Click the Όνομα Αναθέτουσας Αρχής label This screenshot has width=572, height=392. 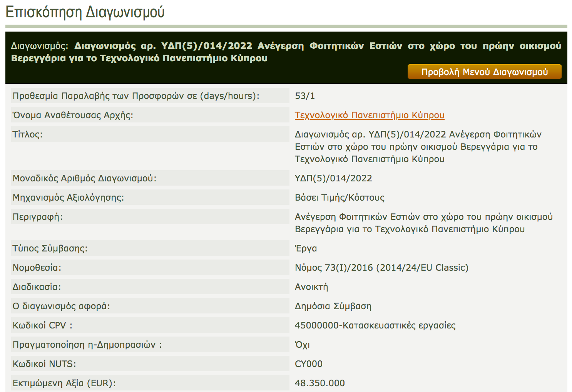pyautogui.click(x=73, y=115)
